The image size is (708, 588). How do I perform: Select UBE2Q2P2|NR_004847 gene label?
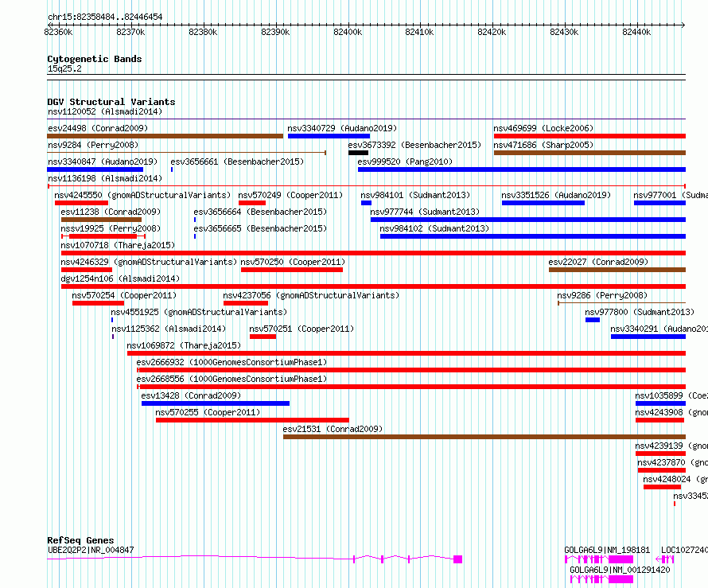pos(91,550)
